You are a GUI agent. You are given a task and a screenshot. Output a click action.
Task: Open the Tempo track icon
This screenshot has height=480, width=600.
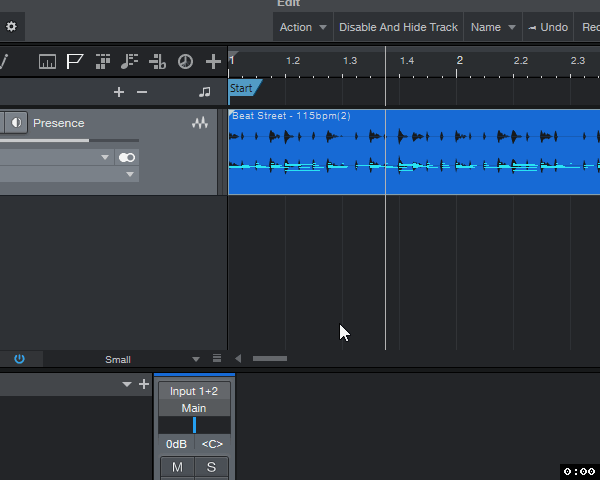click(185, 62)
